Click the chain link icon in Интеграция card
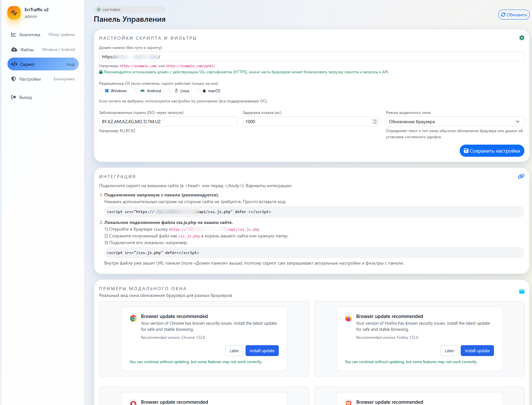532x405 pixels. coord(521,176)
